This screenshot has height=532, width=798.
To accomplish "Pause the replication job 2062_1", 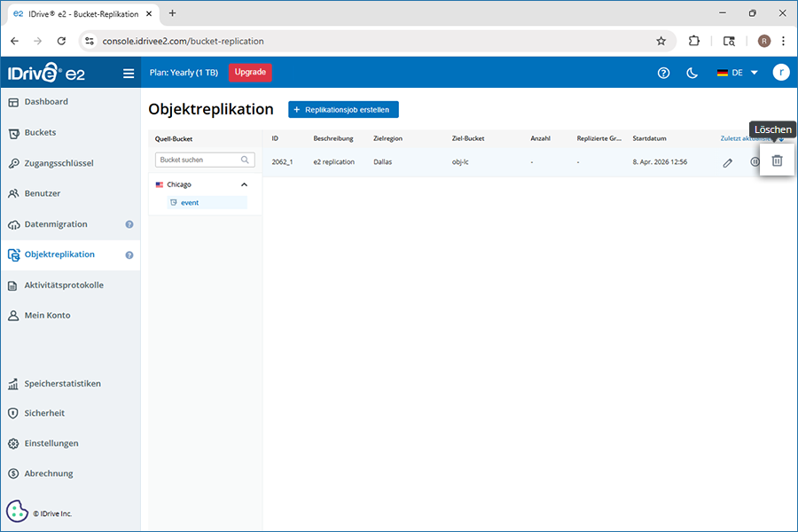I will [755, 162].
